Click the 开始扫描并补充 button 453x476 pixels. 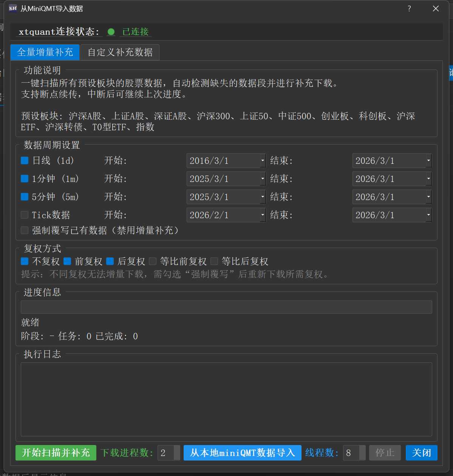pyautogui.click(x=56, y=453)
